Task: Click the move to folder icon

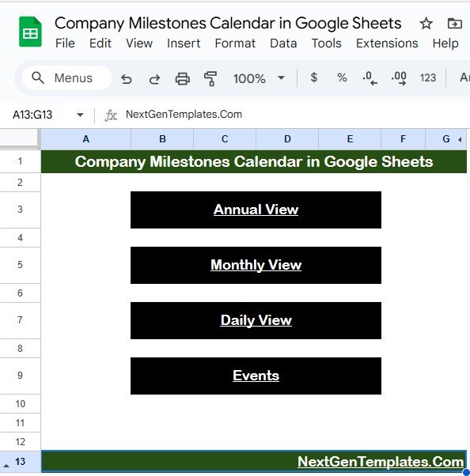Action: [x=454, y=24]
